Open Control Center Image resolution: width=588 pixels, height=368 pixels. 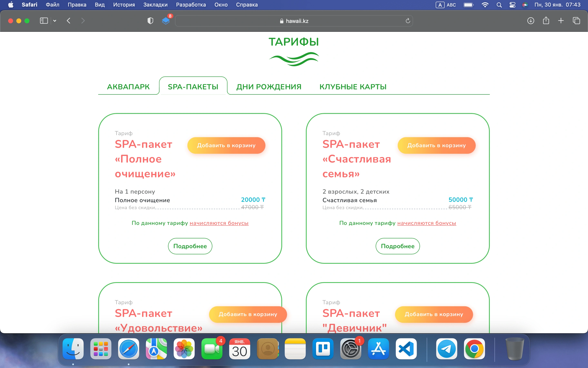click(512, 5)
